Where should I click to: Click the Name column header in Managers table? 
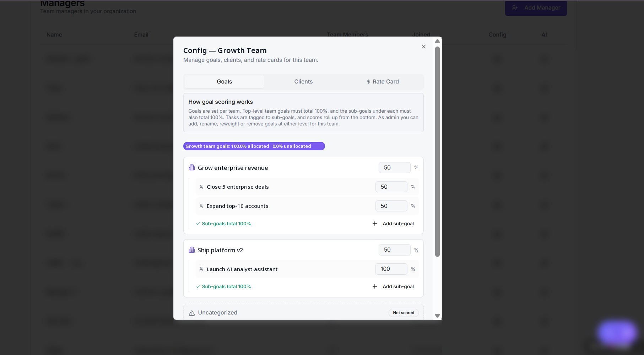[54, 35]
